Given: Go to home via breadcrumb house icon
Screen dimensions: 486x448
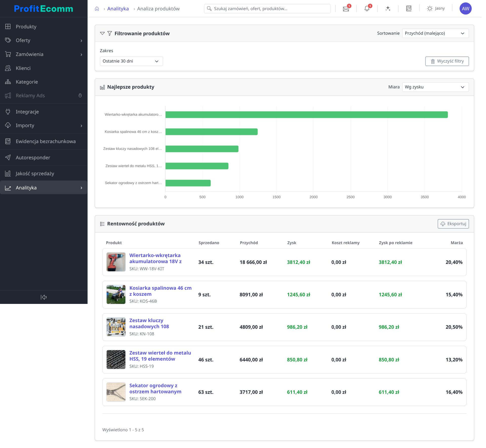Looking at the screenshot, I should pyautogui.click(x=97, y=9).
